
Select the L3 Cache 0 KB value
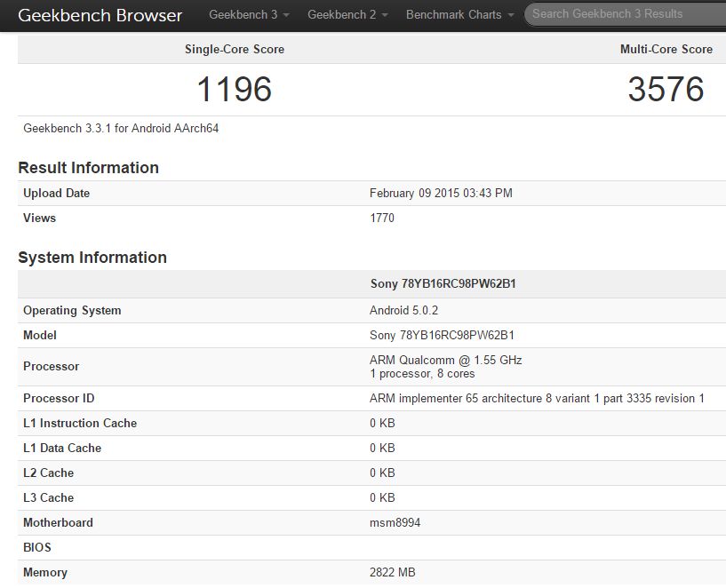pos(382,497)
